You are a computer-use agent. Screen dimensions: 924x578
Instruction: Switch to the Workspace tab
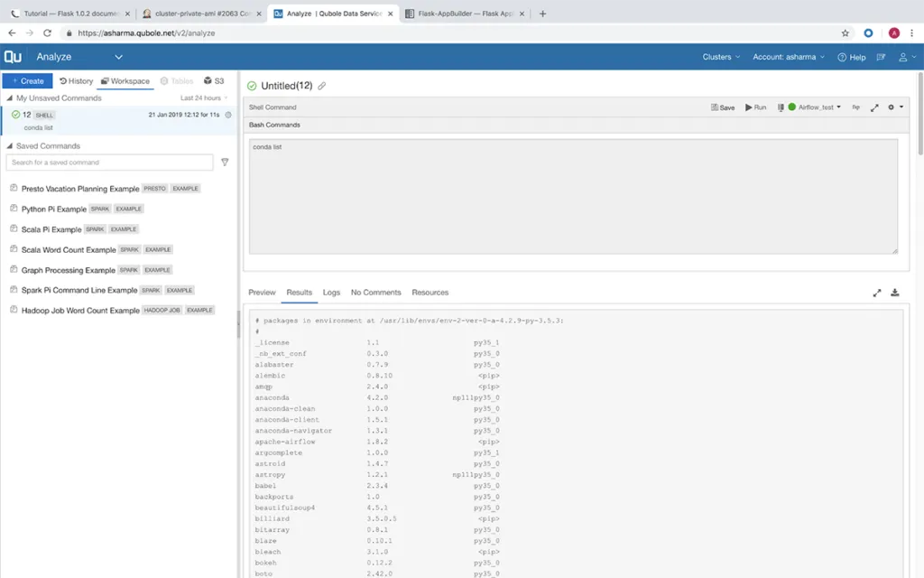[125, 80]
